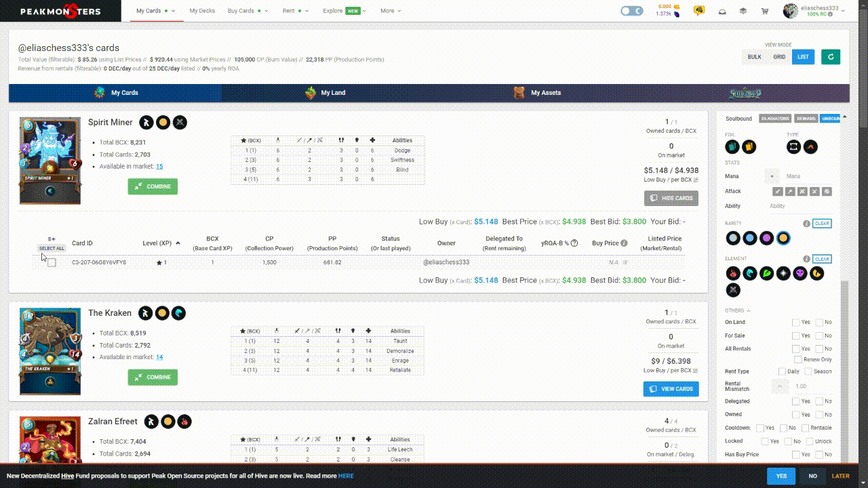Click the yellow chat bubble icon
The height and width of the screenshot is (488, 868).
point(699,11)
